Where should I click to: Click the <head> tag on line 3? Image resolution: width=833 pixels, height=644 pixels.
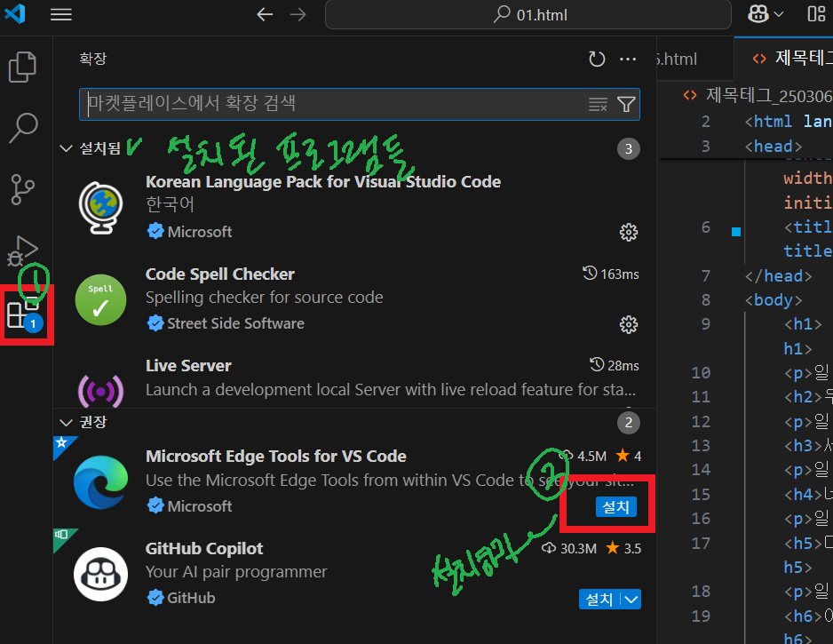[773, 147]
